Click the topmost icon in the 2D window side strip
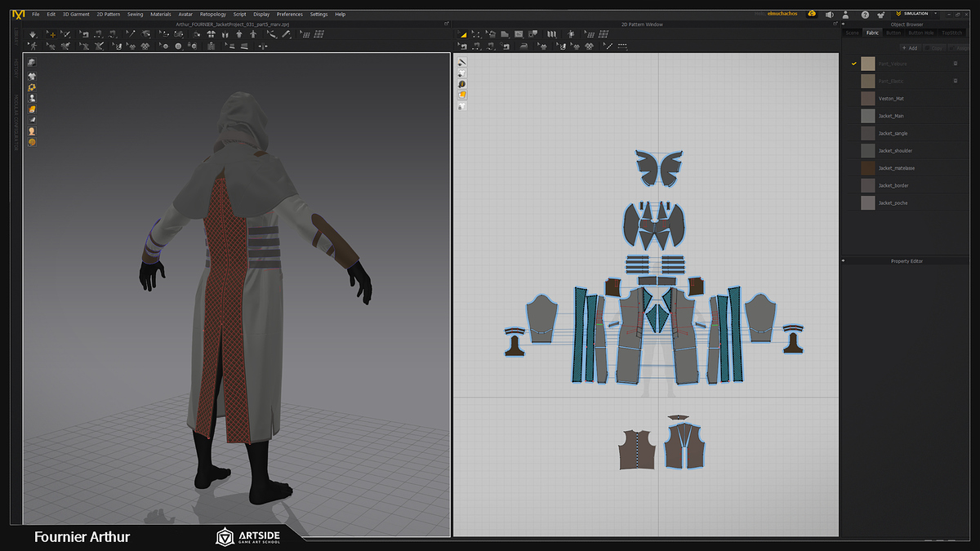 (x=462, y=62)
